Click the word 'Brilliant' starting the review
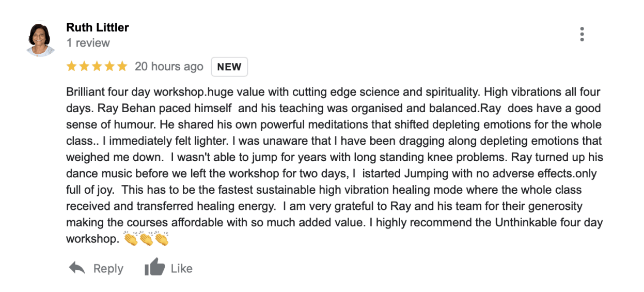Image resolution: width=644 pixels, height=292 pixels. tap(84, 93)
